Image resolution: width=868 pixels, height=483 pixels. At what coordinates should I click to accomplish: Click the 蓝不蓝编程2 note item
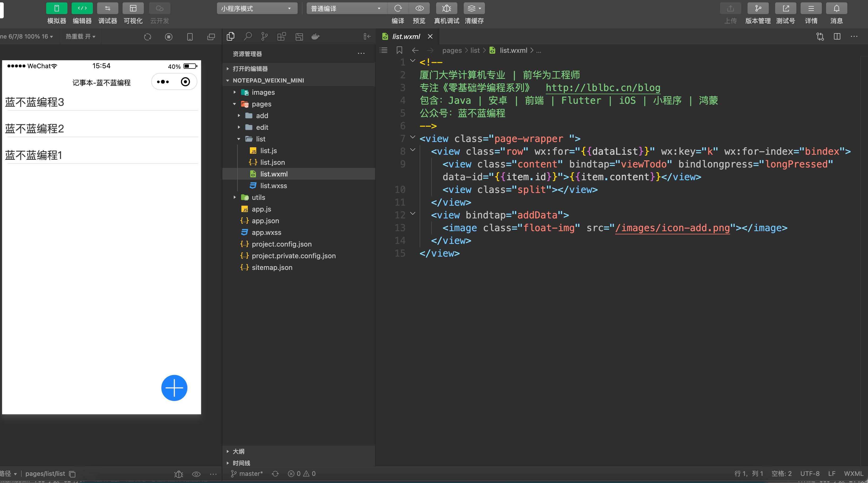tap(34, 128)
